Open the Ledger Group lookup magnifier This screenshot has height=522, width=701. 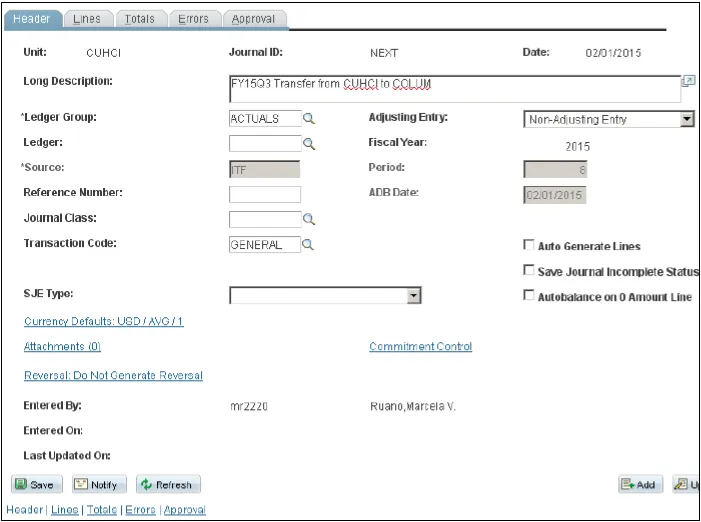tap(309, 118)
